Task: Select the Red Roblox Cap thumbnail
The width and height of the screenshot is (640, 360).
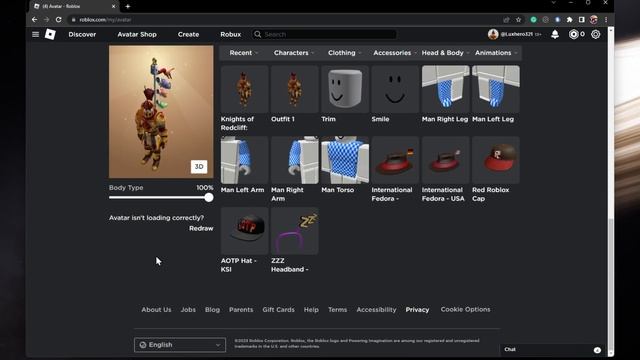Action: click(496, 160)
